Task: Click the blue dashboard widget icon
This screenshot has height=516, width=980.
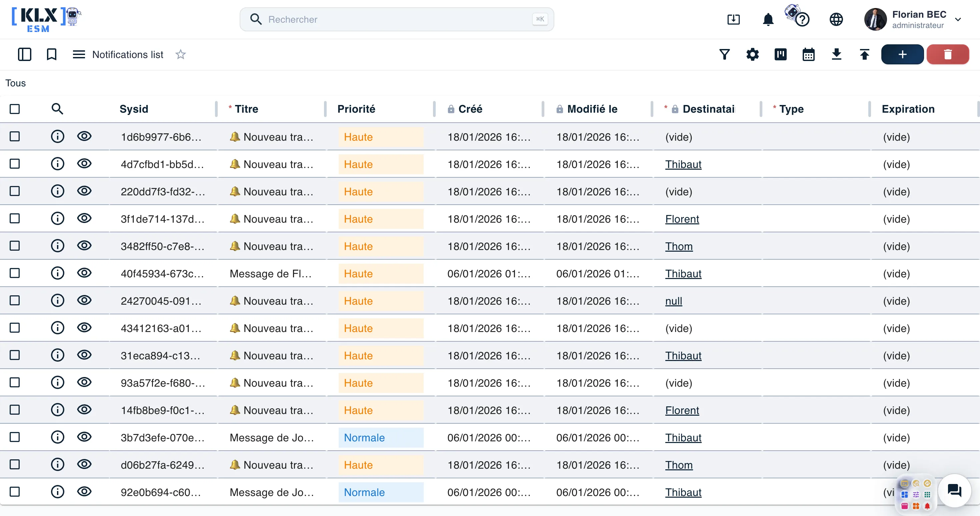Action: point(905,495)
